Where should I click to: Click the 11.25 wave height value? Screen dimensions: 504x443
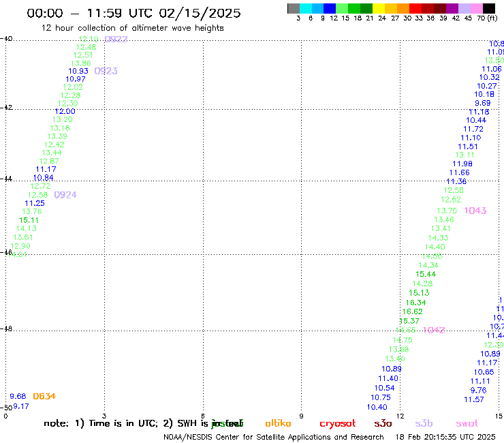pos(35,203)
